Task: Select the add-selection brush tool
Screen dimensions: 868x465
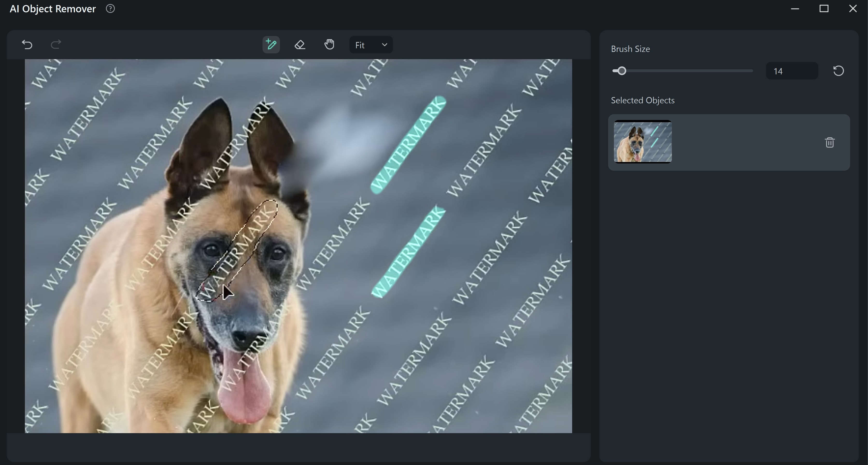Action: click(271, 44)
